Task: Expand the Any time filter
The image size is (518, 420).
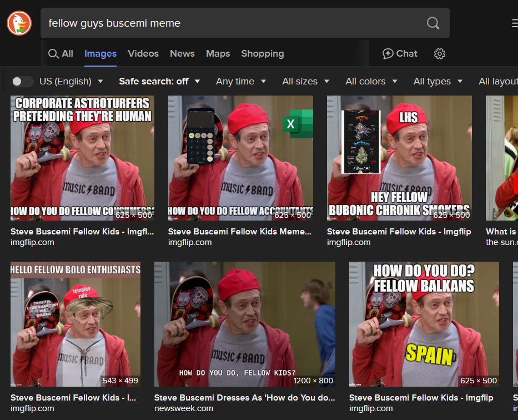Action: 241,82
